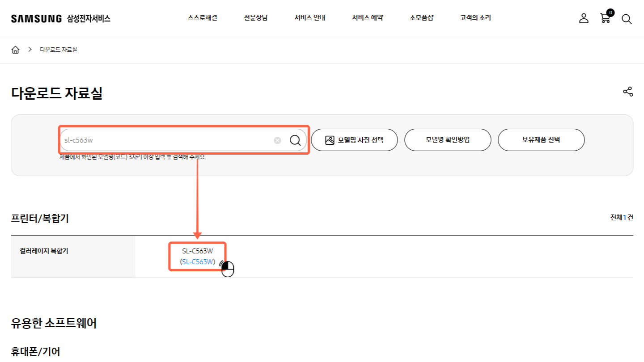Click the 모델명 확인방법 button
Viewport: 644px width, 362px height.
[x=448, y=140]
